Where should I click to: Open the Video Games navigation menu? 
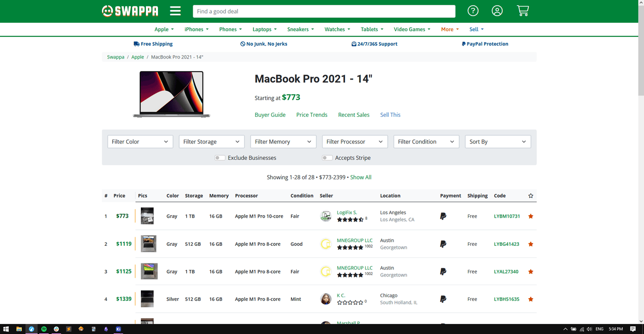point(412,29)
